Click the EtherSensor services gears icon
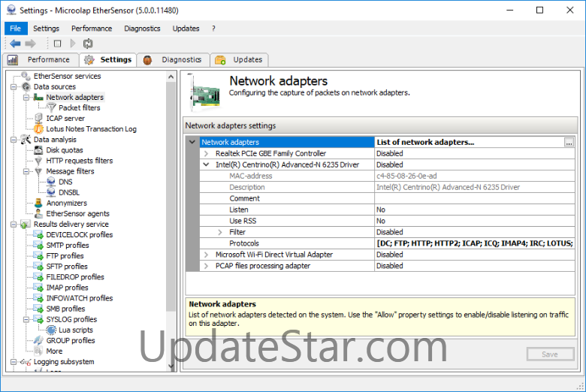The width and height of the screenshot is (586, 392). (26, 77)
